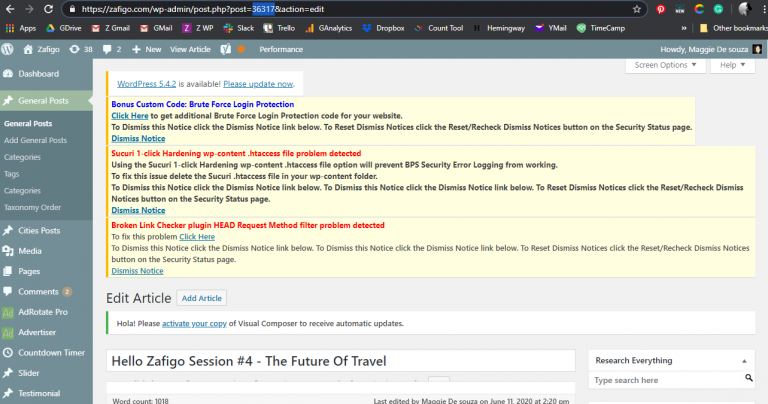Screen dimensions: 768x404
Task: Click activate your copy link
Action: 194,323
